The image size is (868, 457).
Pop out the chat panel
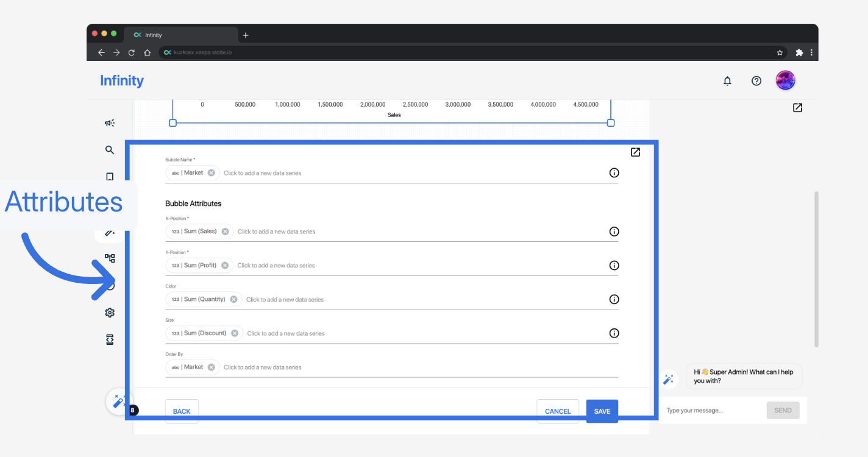797,108
